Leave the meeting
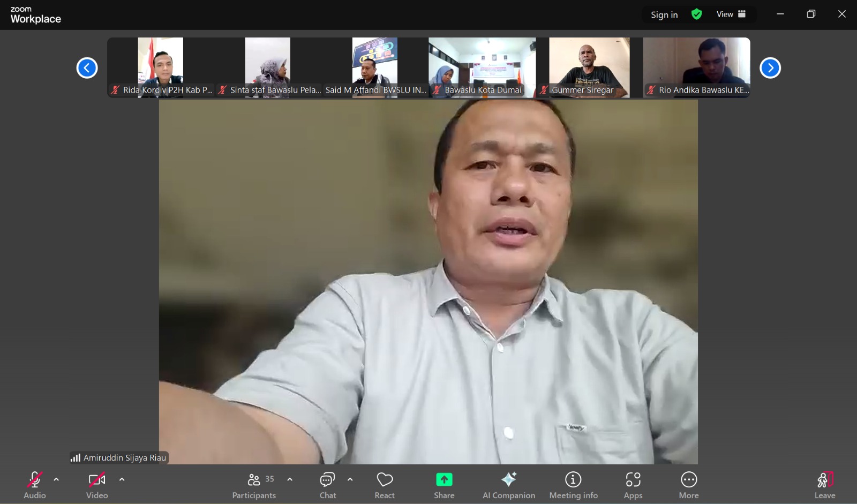 coord(825,484)
